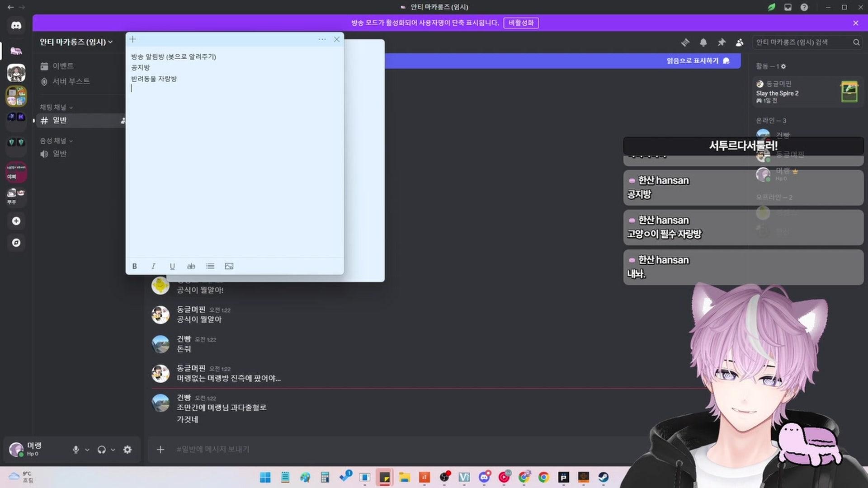Insert an image into the sticky note
The height and width of the screenshot is (488, 868).
[x=229, y=266]
